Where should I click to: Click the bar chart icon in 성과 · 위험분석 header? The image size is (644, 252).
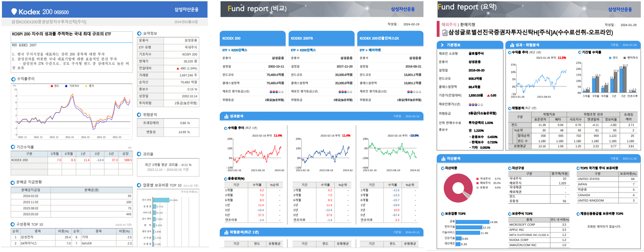(512, 45)
